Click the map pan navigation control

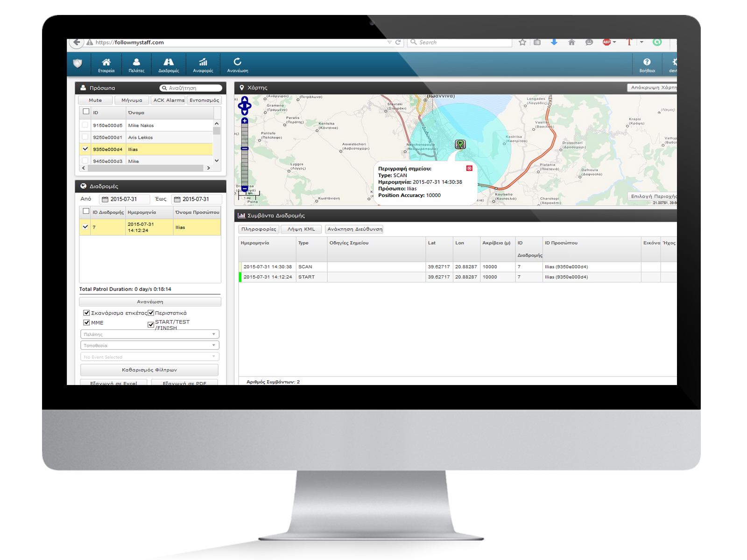click(245, 106)
